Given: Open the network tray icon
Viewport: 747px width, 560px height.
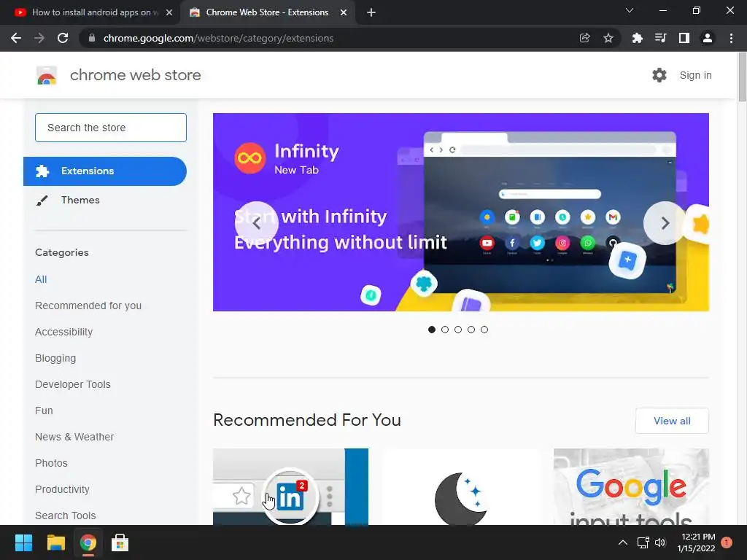Looking at the screenshot, I should pyautogui.click(x=643, y=542).
